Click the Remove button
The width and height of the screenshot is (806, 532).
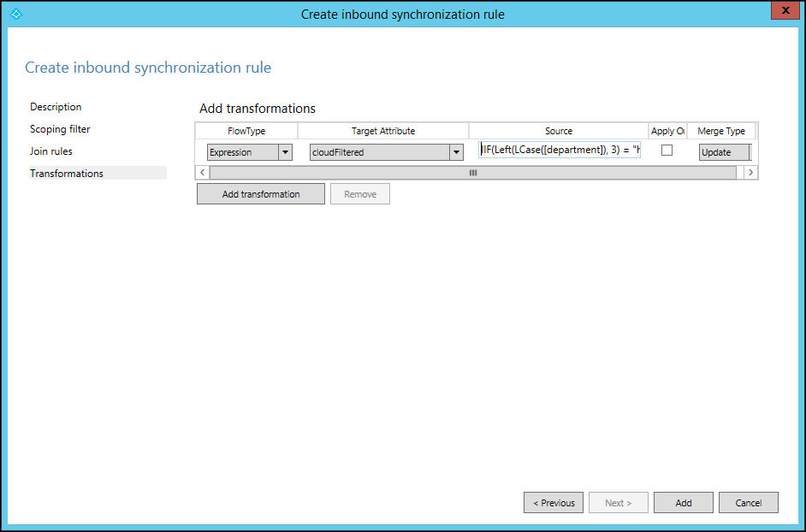[359, 193]
